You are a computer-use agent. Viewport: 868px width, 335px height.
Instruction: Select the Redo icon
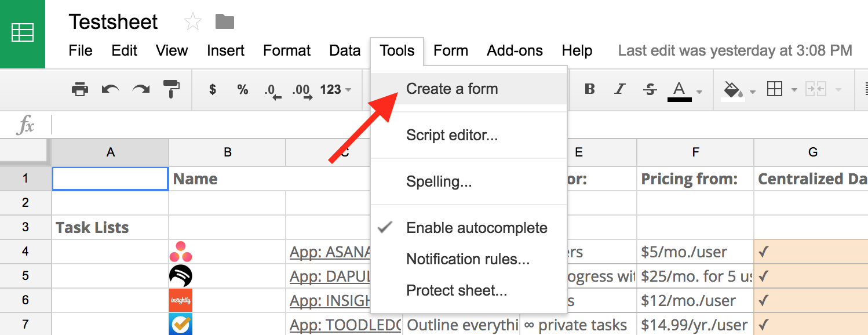(141, 89)
